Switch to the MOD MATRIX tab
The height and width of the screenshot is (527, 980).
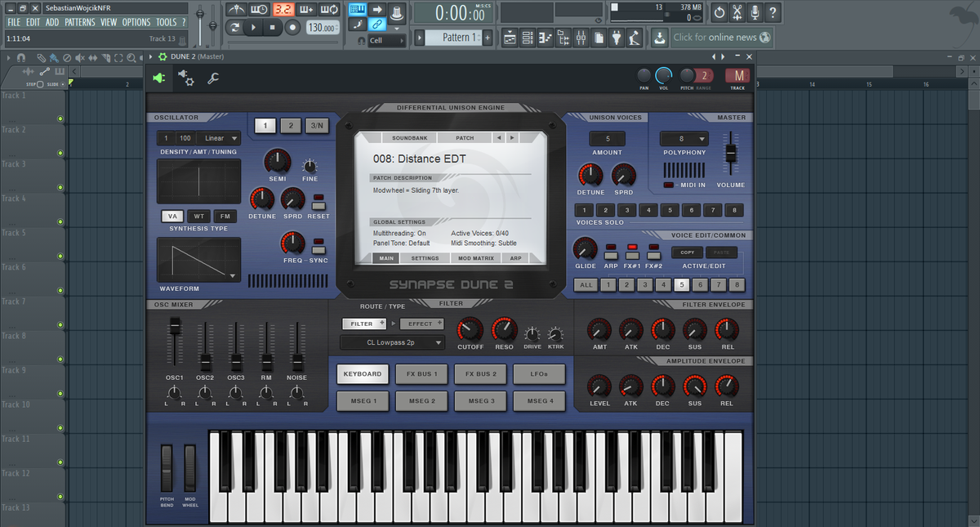(x=476, y=258)
